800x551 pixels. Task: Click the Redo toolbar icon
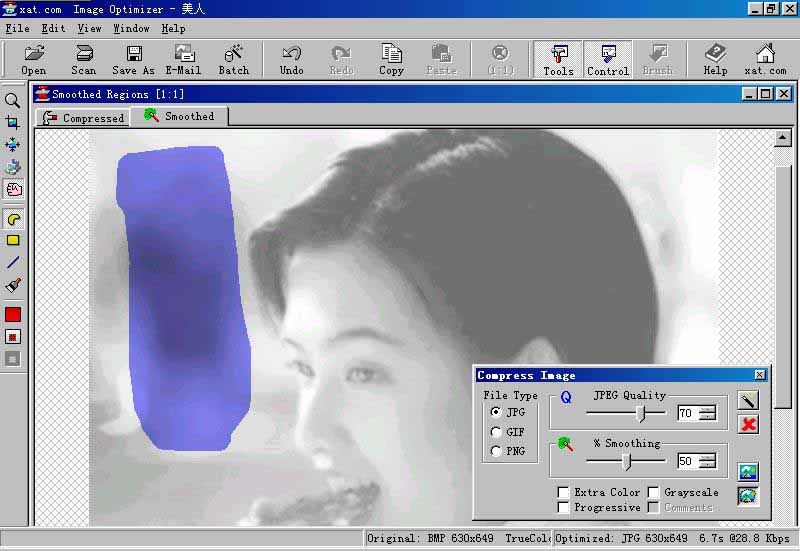341,60
